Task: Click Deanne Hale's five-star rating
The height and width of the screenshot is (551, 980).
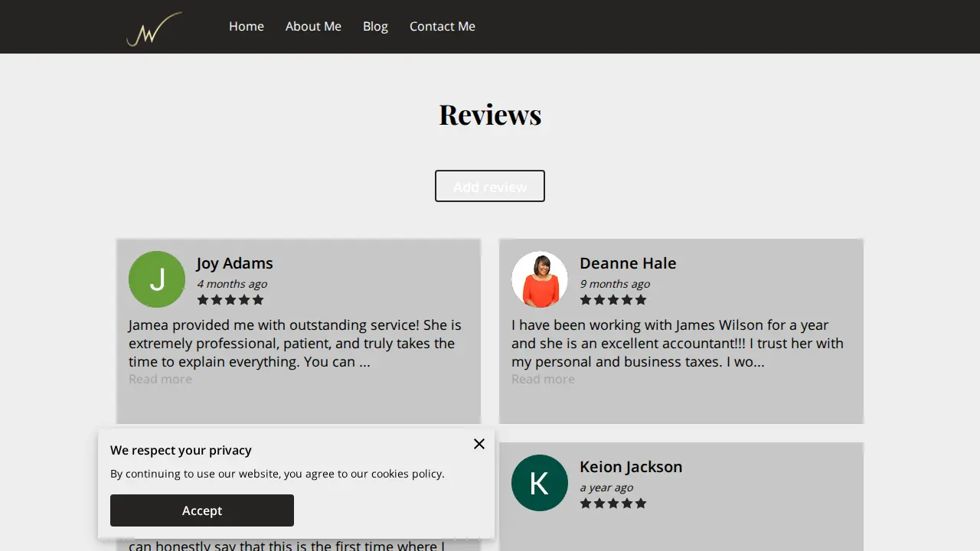Action: pyautogui.click(x=613, y=300)
